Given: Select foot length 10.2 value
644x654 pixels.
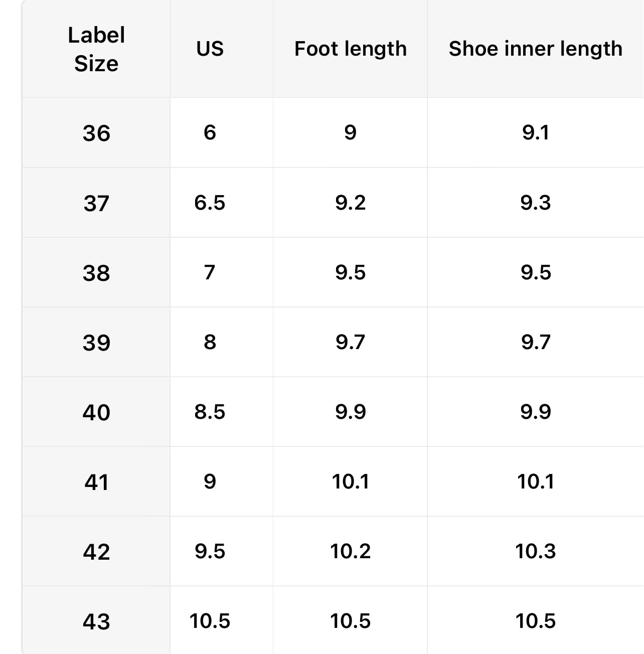Looking at the screenshot, I should [x=350, y=551].
